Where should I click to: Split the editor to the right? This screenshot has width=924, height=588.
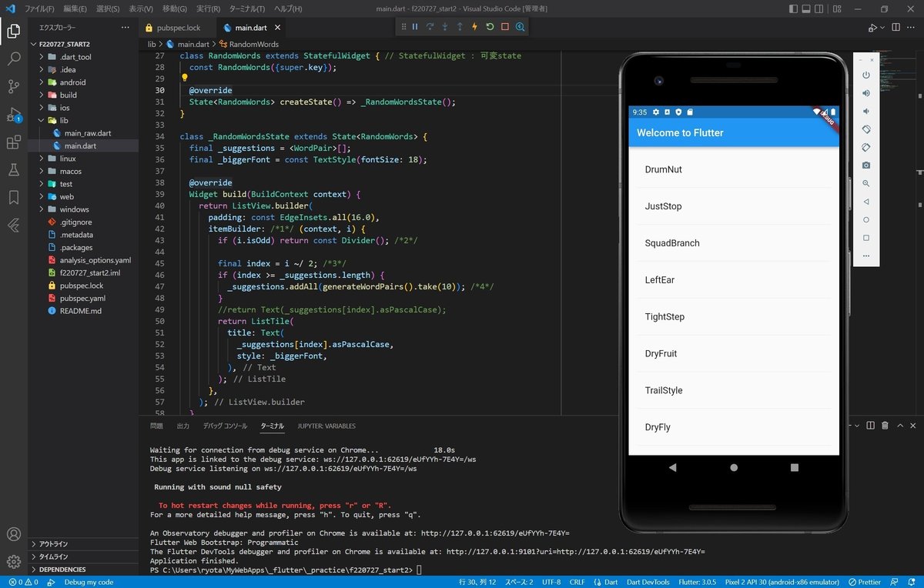[x=896, y=27]
